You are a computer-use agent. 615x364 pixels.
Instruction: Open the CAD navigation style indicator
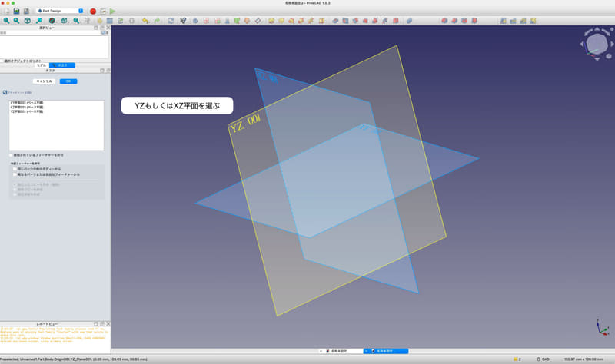pos(544,359)
